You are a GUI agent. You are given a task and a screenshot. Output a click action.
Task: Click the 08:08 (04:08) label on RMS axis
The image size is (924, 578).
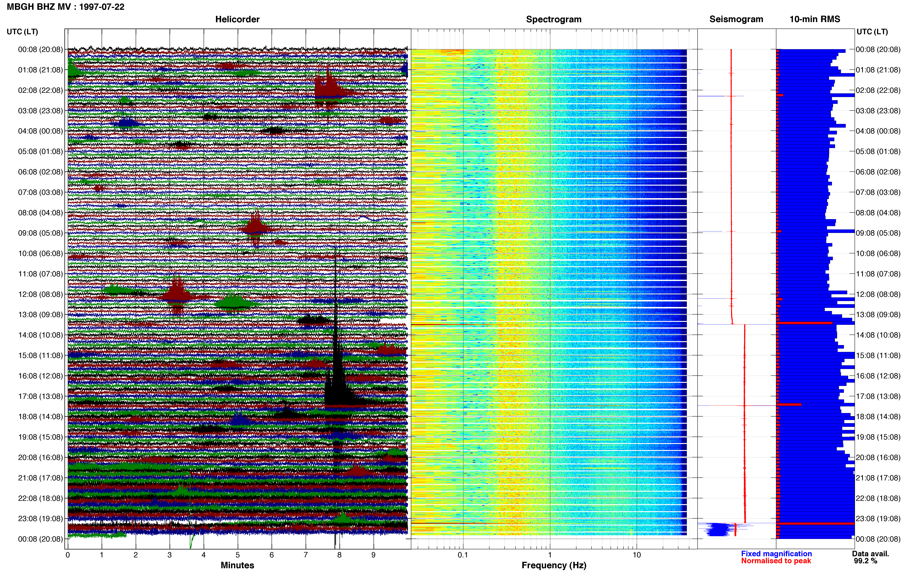coord(878,213)
